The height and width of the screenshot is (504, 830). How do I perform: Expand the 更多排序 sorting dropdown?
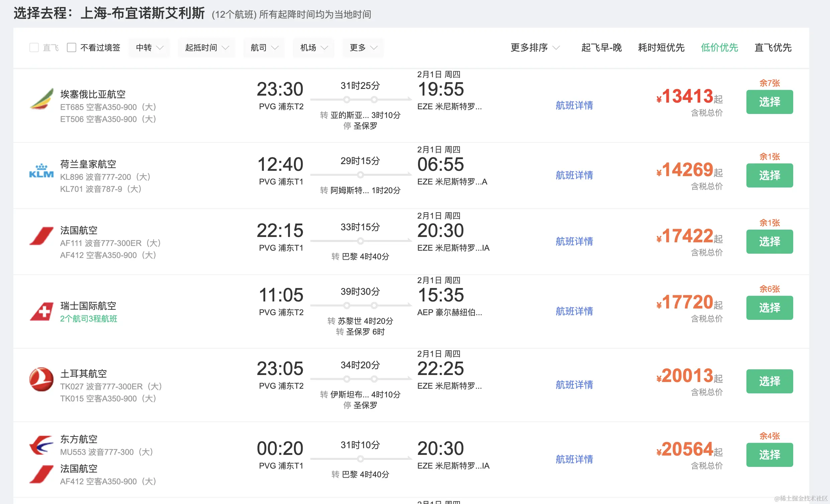click(x=535, y=48)
